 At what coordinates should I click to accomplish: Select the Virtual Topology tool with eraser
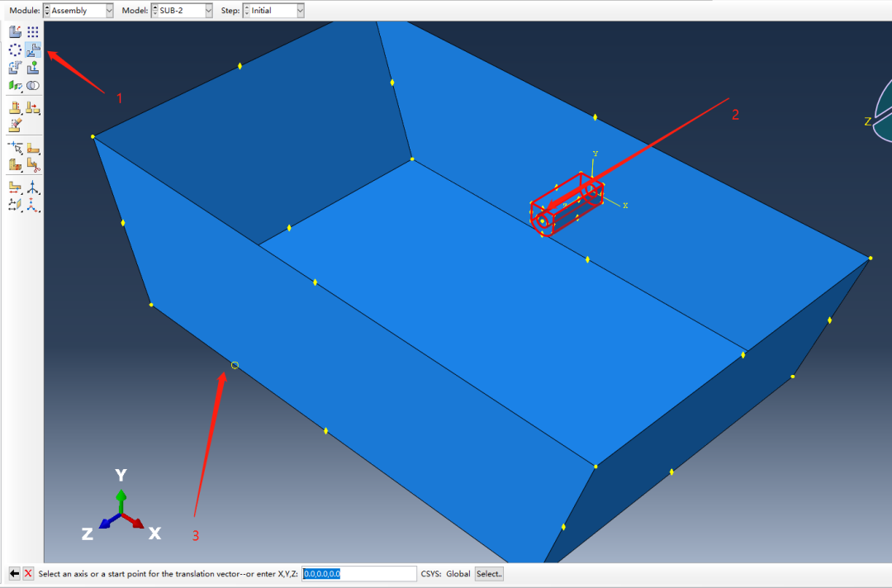[15, 126]
